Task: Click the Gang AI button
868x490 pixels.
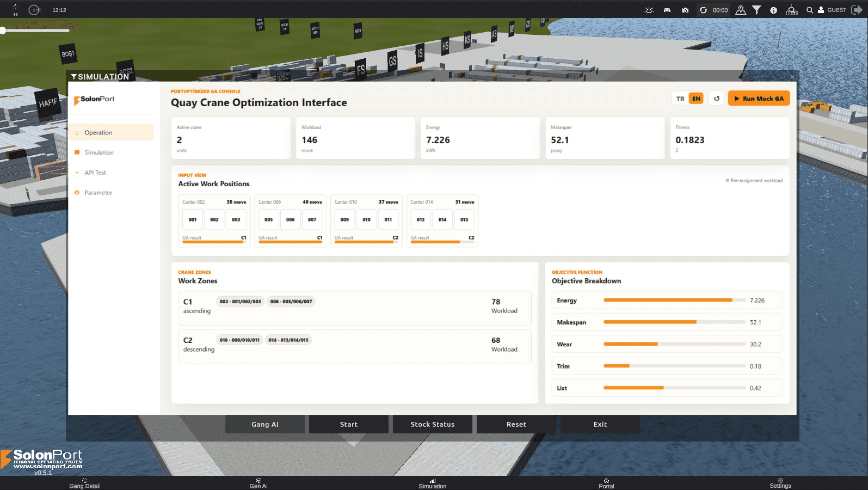Action: click(265, 424)
